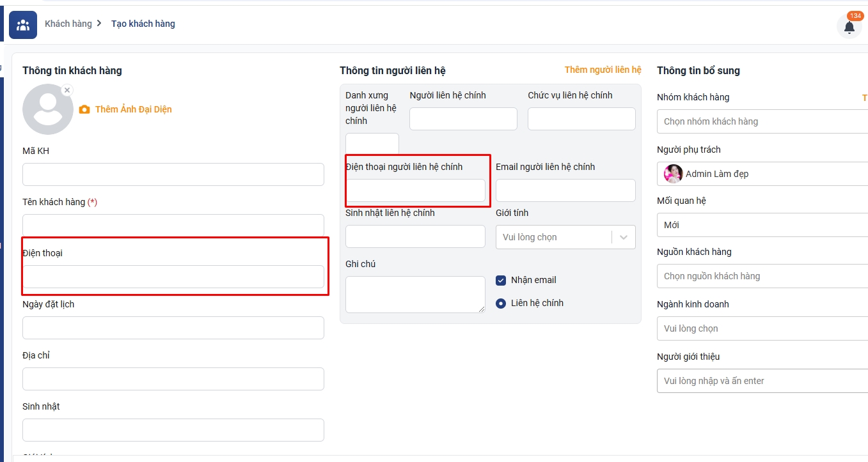The width and height of the screenshot is (868, 462).
Task: Click the Người giới thiệu input field
Action: (762, 381)
